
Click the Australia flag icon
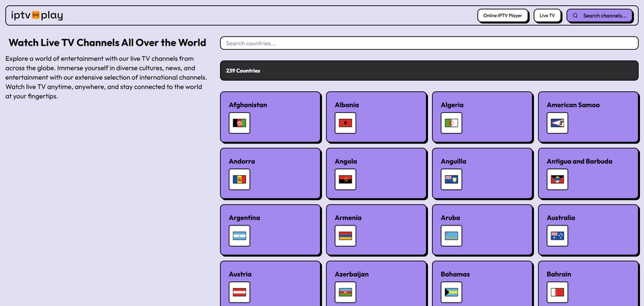tap(557, 236)
